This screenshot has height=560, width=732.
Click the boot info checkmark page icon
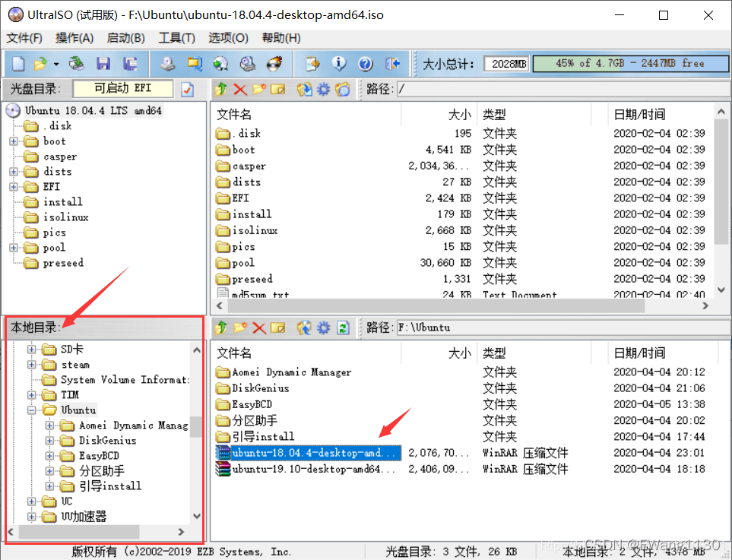coord(187,89)
